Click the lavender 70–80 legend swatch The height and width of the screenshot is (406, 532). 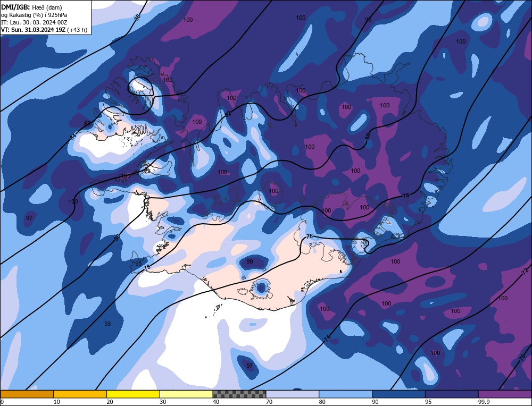click(x=293, y=394)
